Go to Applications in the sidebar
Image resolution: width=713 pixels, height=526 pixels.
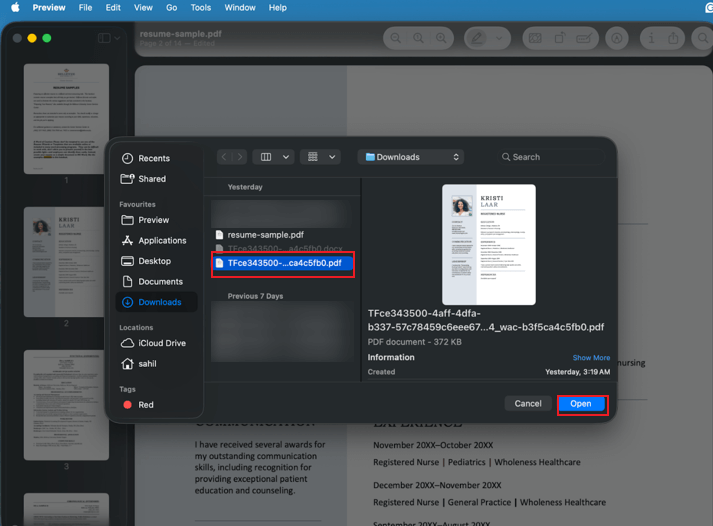pyautogui.click(x=155, y=240)
